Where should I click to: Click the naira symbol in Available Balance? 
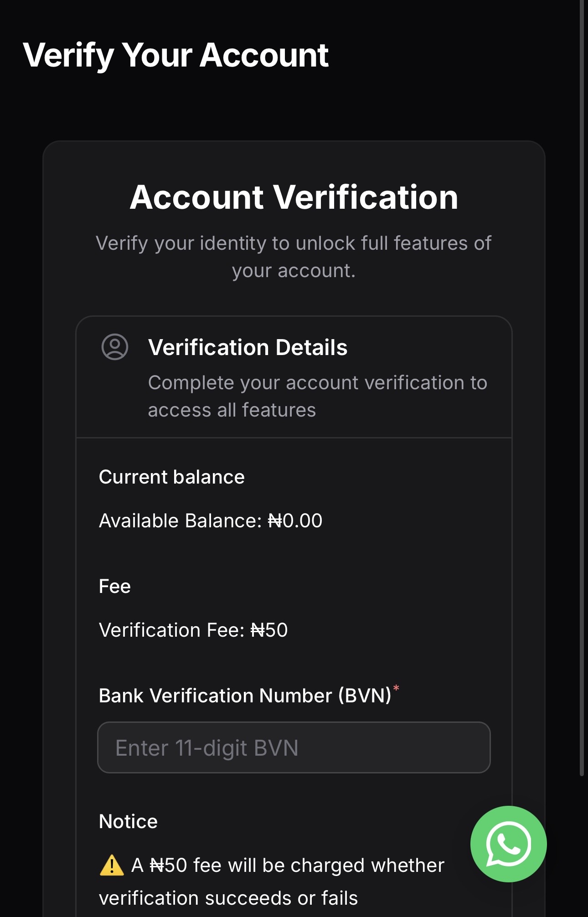click(x=275, y=521)
